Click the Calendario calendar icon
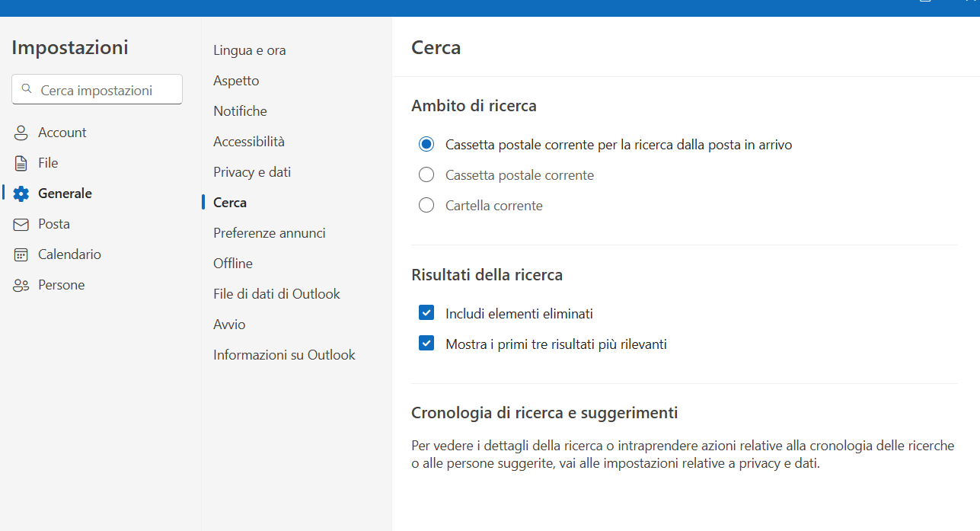 [21, 254]
